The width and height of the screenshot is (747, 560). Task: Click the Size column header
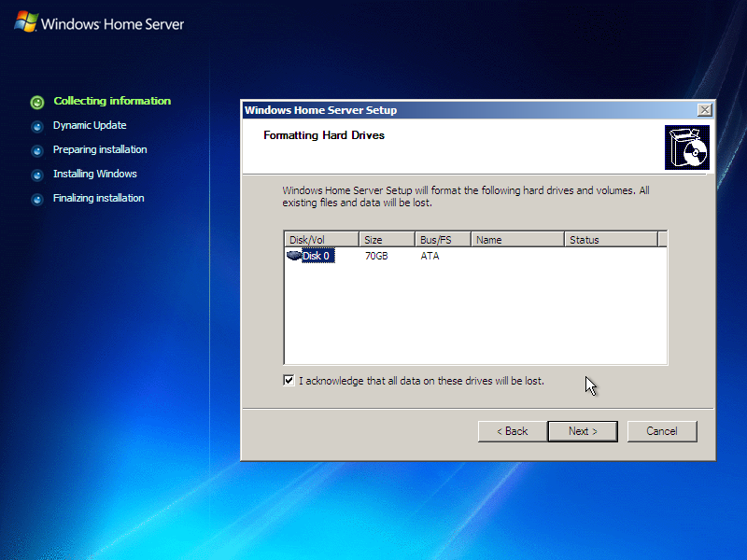[x=386, y=239]
